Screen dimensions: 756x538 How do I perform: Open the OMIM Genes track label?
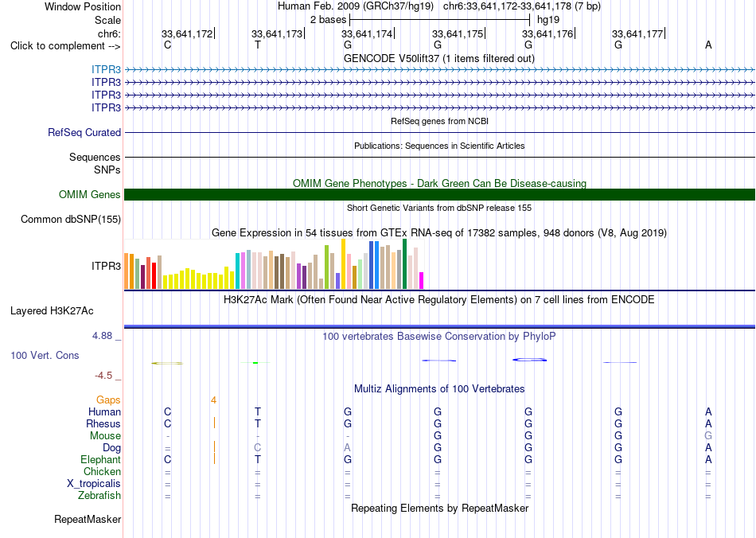tap(89, 194)
